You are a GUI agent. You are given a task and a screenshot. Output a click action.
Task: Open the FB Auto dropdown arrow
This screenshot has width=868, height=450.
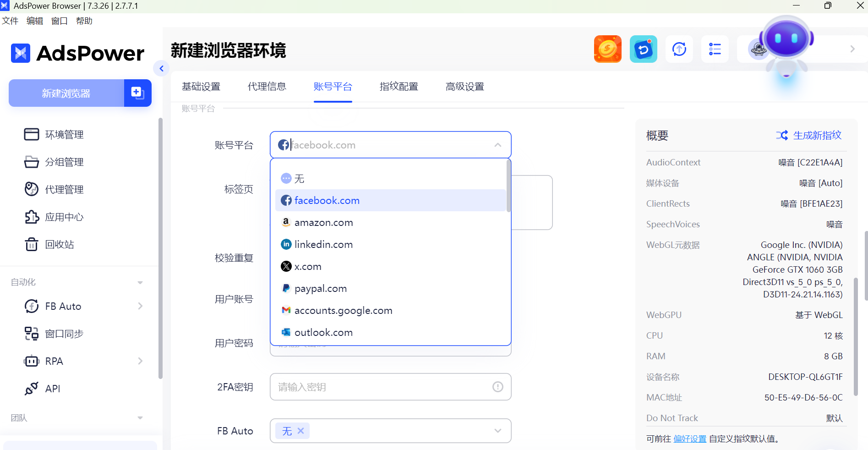[x=498, y=431]
